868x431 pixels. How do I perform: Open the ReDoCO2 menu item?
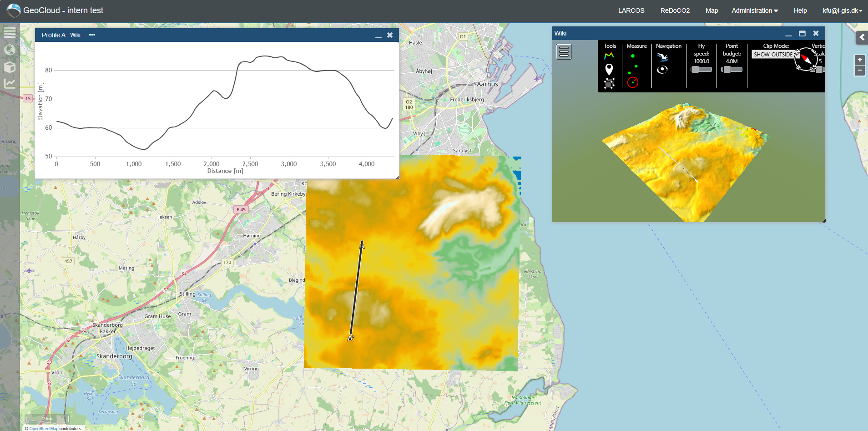point(675,10)
